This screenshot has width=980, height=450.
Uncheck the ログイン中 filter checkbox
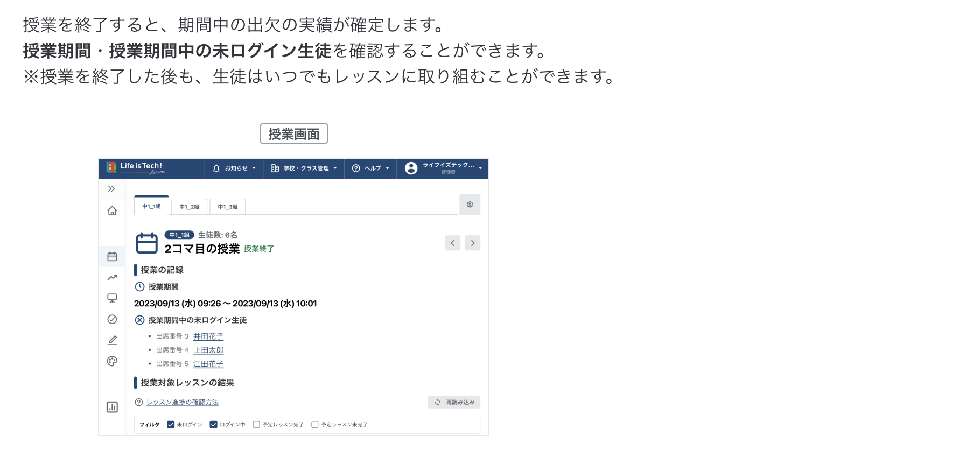click(x=213, y=425)
